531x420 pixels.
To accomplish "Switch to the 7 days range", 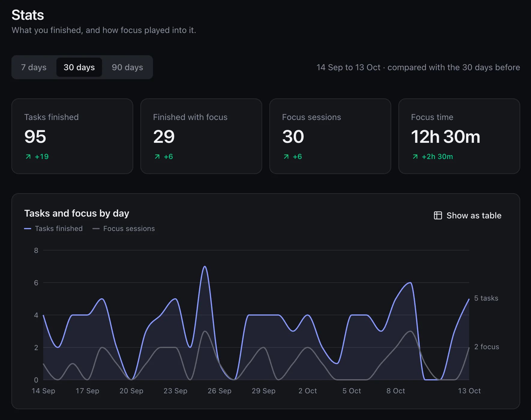I will click(x=34, y=67).
